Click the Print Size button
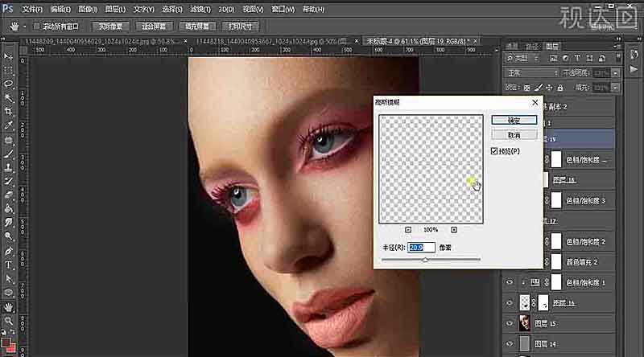 [x=241, y=27]
